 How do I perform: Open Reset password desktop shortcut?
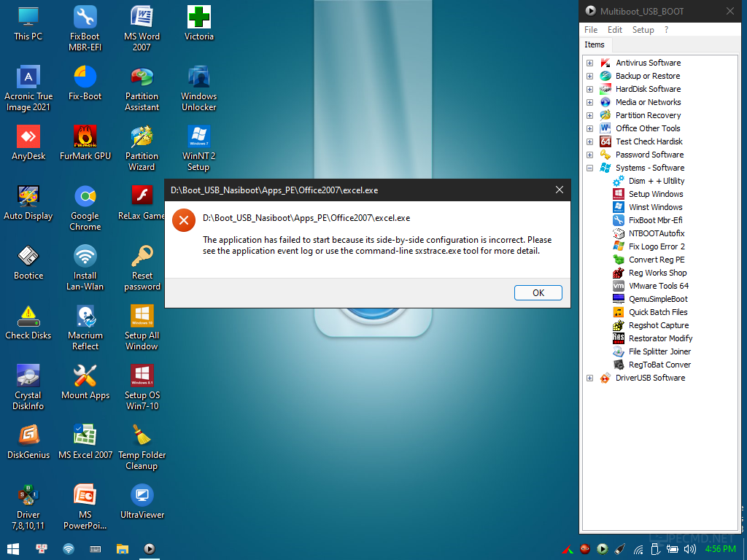click(x=142, y=268)
